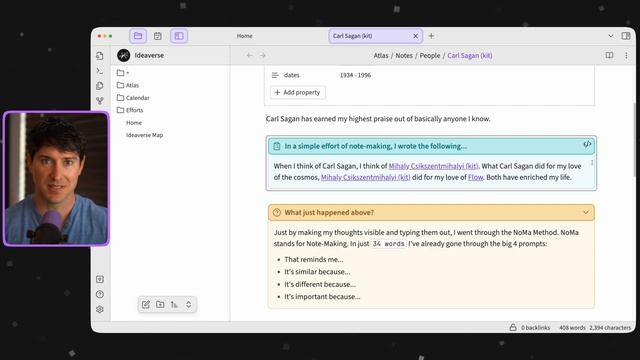Click the quick switcher file icon in ribbon
640x360 pixels.
coord(100,56)
